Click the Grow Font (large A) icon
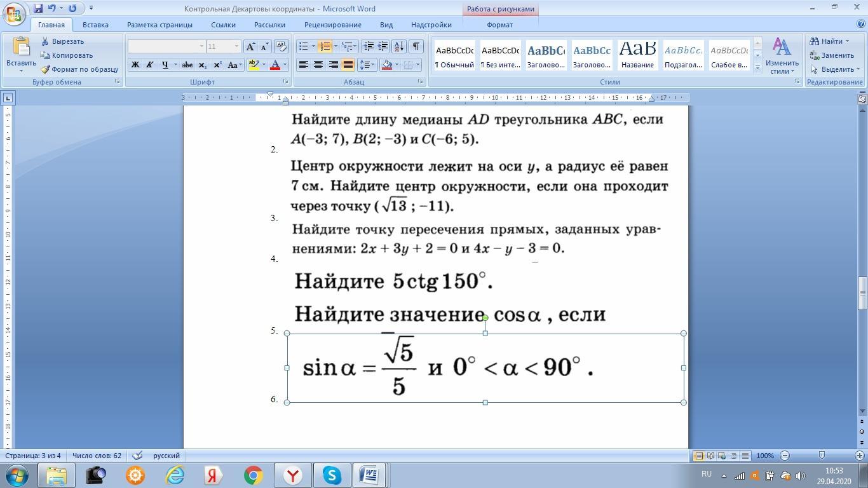868x488 pixels. [x=250, y=46]
